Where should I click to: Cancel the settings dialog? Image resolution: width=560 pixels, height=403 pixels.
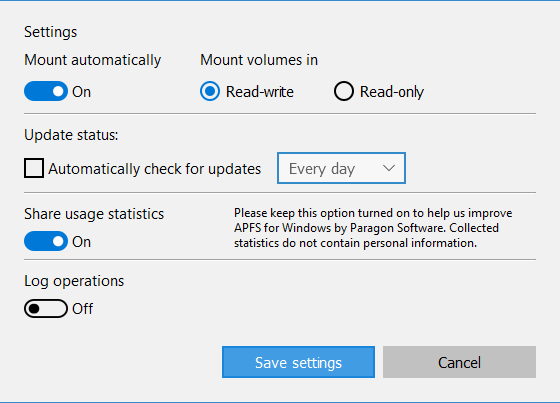coord(459,362)
